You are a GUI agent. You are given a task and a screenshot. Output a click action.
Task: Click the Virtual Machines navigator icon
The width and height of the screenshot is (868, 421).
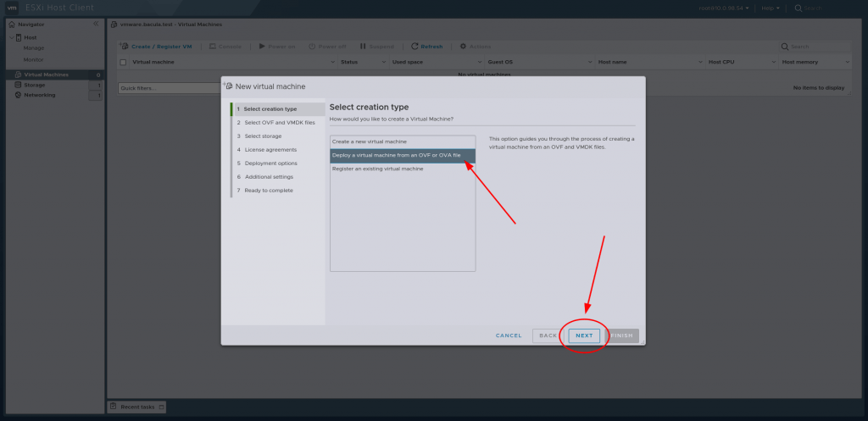click(18, 75)
